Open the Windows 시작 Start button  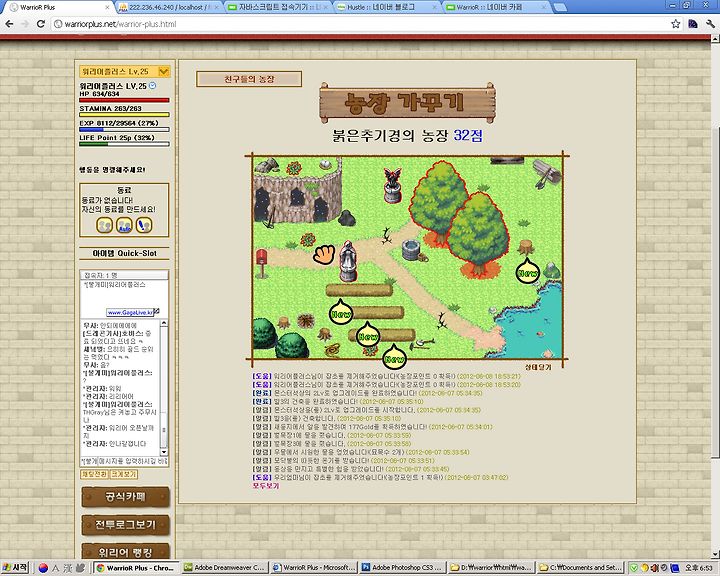[15, 568]
